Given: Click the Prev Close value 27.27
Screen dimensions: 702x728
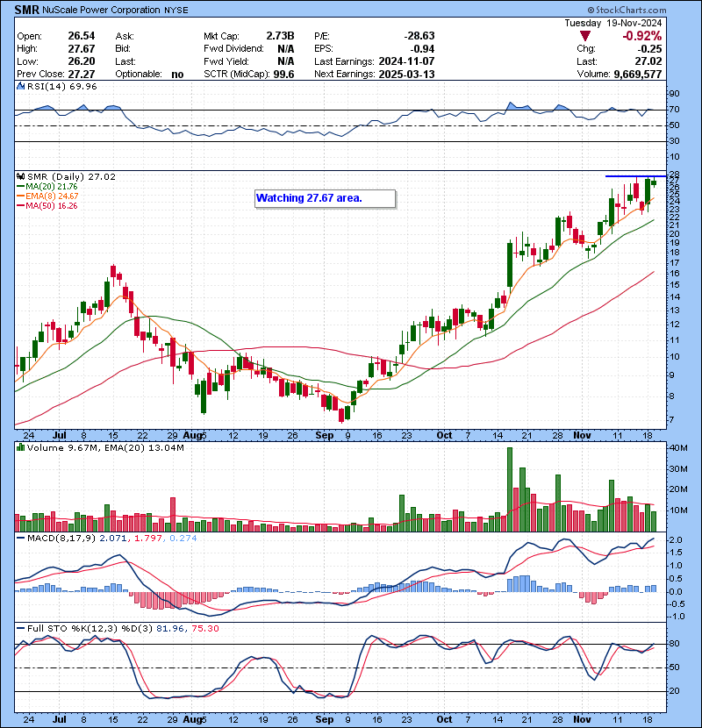Looking at the screenshot, I should (82, 75).
